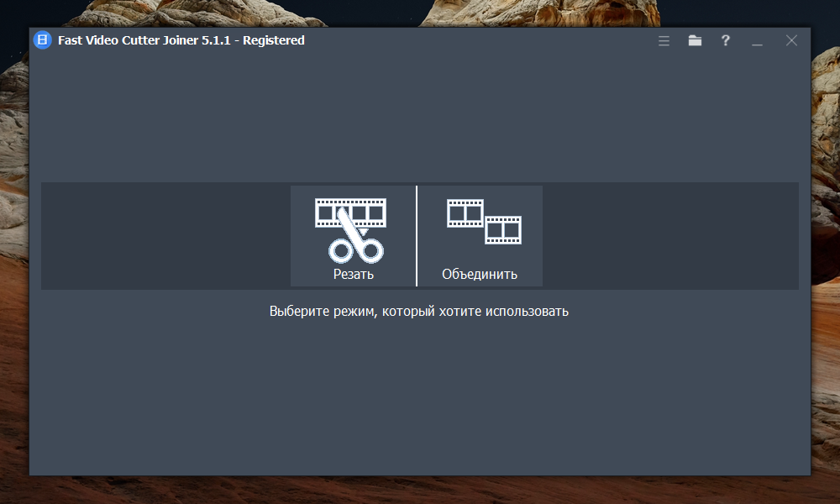Open the hamburger menu in title bar
Viewport: 840px width, 504px height.
664,40
